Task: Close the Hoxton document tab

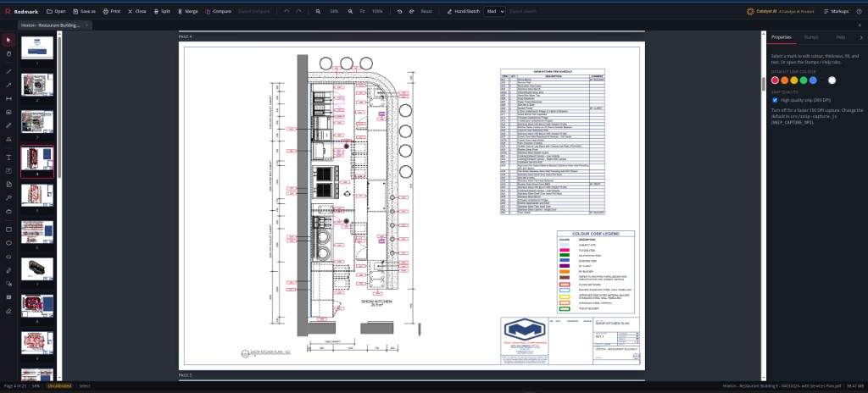Action: click(86, 25)
